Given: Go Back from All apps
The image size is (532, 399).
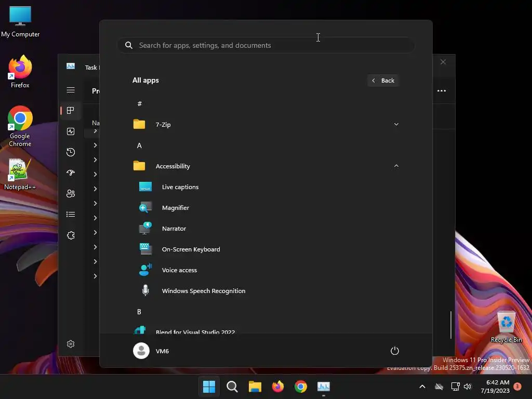Looking at the screenshot, I should tap(383, 81).
